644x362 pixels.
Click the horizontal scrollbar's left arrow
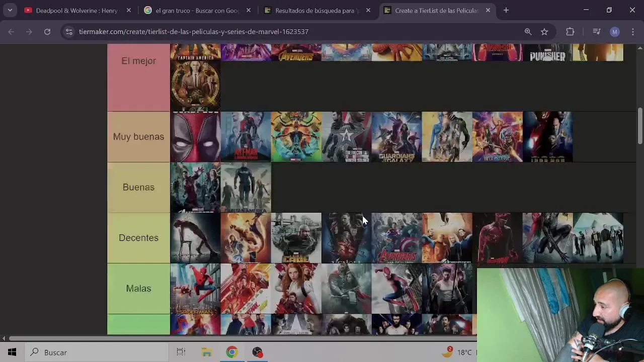pos(3,338)
